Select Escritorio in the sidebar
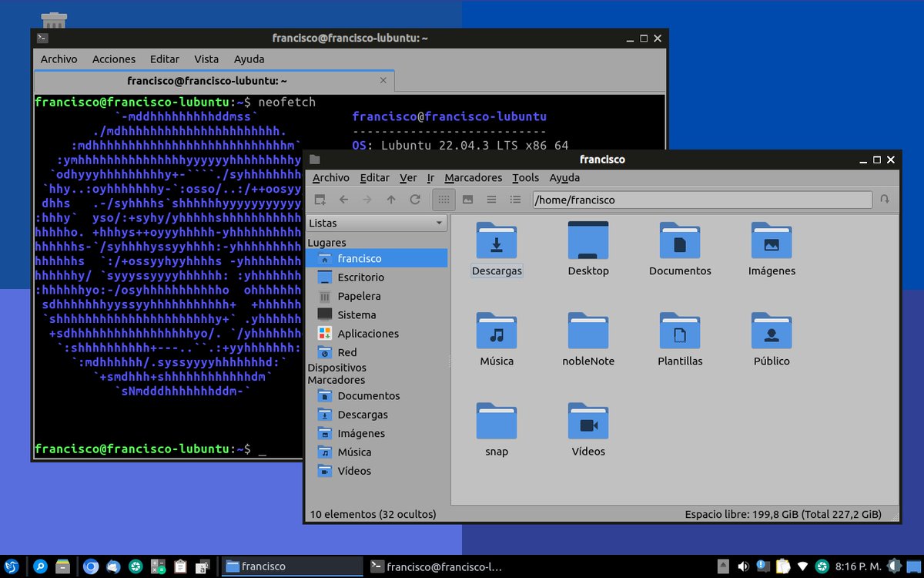 pos(377,277)
